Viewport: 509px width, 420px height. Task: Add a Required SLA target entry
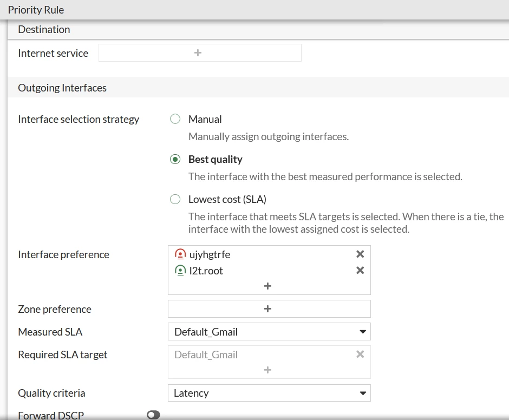(267, 370)
